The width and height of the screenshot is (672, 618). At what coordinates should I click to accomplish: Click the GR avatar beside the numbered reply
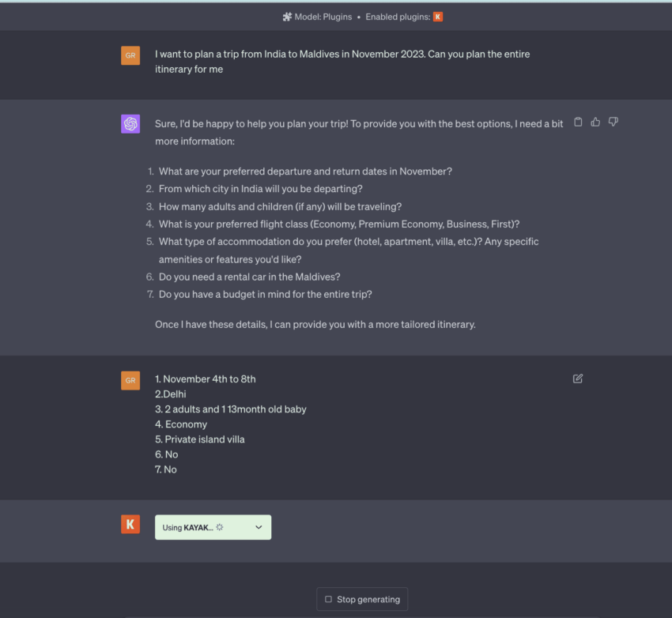(130, 381)
